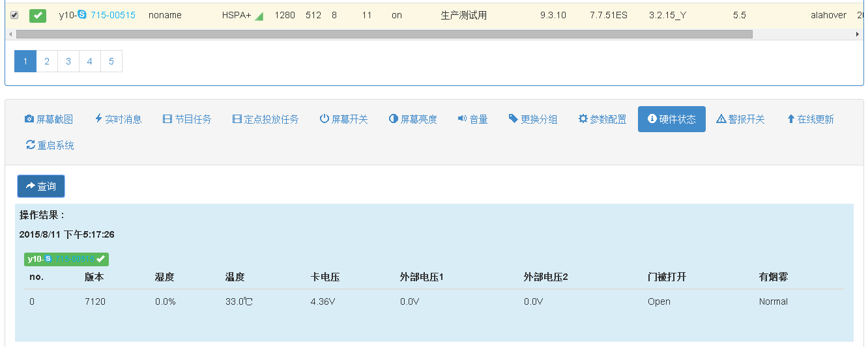Image resolution: width=868 pixels, height=347 pixels.
Task: Click the green checkmark status icon in the device row
Action: [x=38, y=15]
